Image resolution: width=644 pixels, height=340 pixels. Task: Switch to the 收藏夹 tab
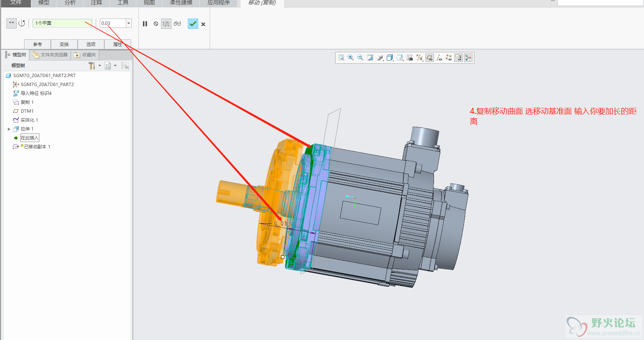(x=85, y=55)
